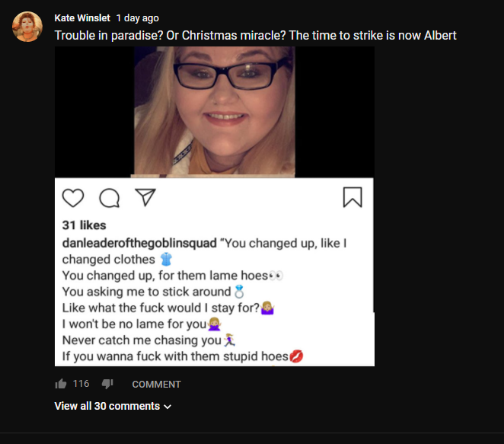
Task: Click the thumbs-down dislike icon
Action: pos(107,384)
